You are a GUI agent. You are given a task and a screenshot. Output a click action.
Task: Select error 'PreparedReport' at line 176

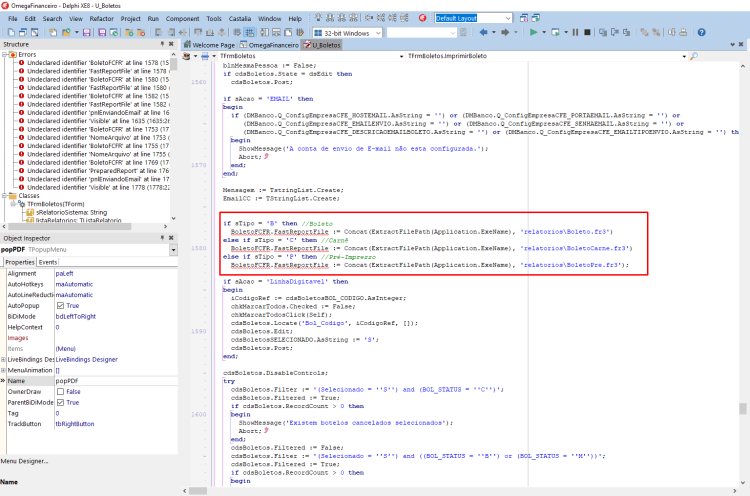98,171
